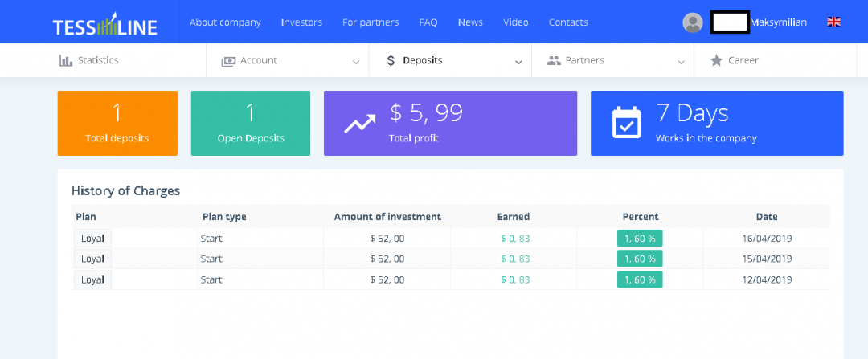Click the calendar check icon
The image size is (868, 359).
pyautogui.click(x=627, y=123)
